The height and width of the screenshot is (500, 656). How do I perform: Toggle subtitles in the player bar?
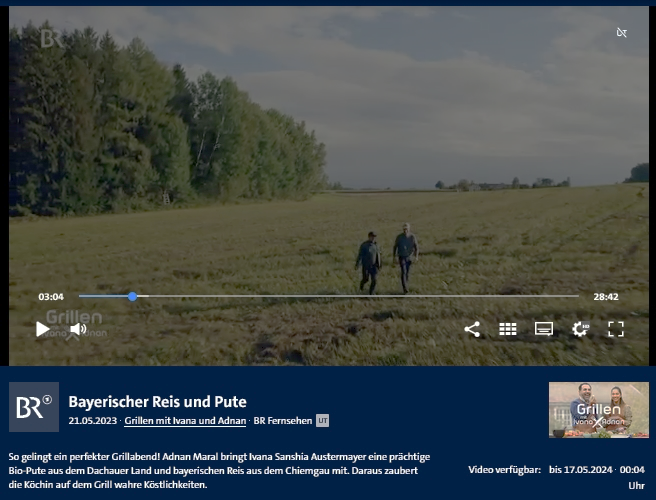[544, 329]
